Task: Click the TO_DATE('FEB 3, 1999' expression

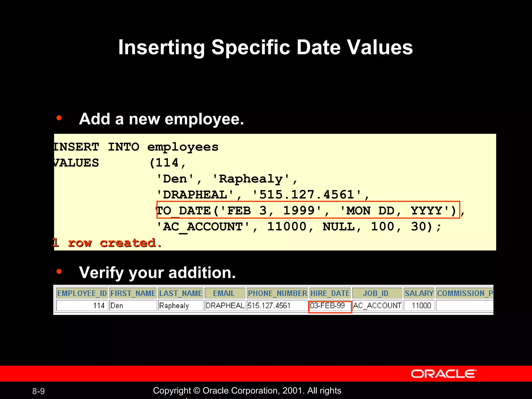Action: 308,210
